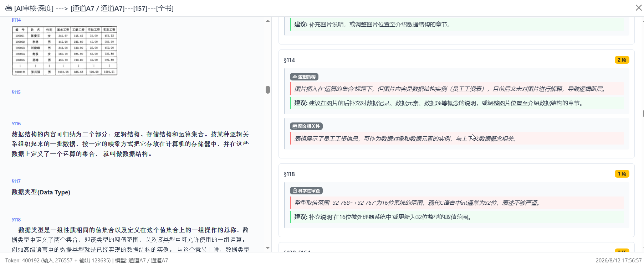Click the left panel scroll-up arrow
644x267 pixels.
(x=268, y=21)
